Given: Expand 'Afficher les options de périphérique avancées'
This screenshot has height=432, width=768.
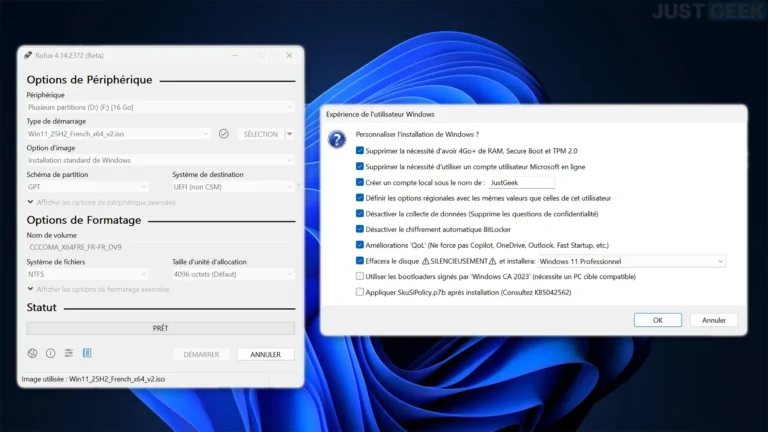Looking at the screenshot, I should pos(101,202).
